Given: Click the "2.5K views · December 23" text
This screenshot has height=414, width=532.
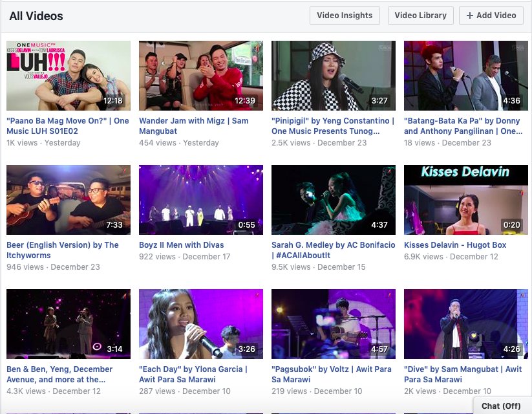Looking at the screenshot, I should (319, 143).
